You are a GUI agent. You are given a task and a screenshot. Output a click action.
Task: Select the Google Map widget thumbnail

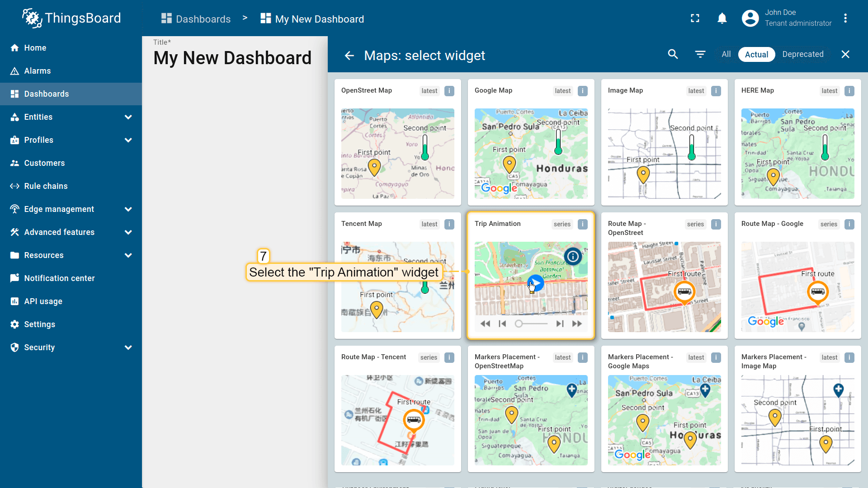click(531, 154)
